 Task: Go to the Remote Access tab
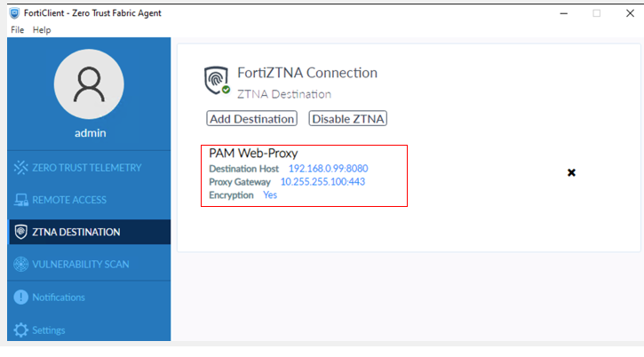69,200
